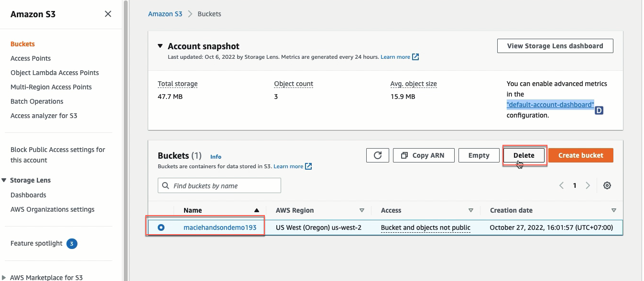Click the 15.9 MB average size value
The width and height of the screenshot is (644, 281).
[x=403, y=97]
